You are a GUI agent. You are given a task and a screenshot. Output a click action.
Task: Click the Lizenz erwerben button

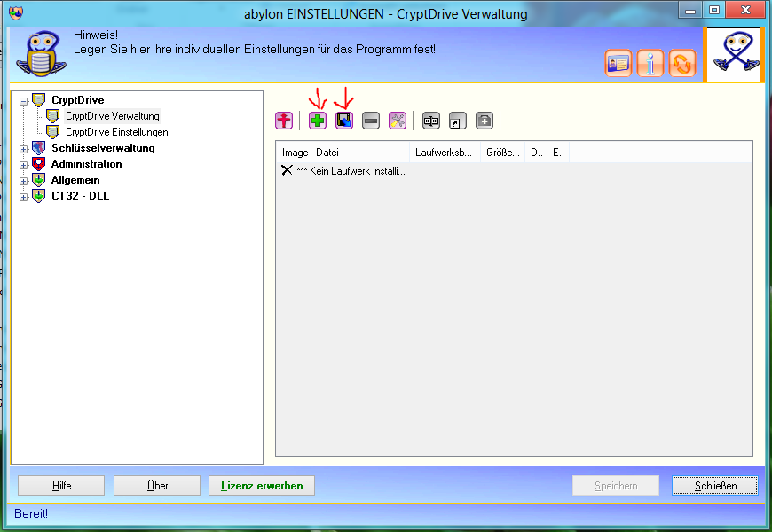click(262, 486)
